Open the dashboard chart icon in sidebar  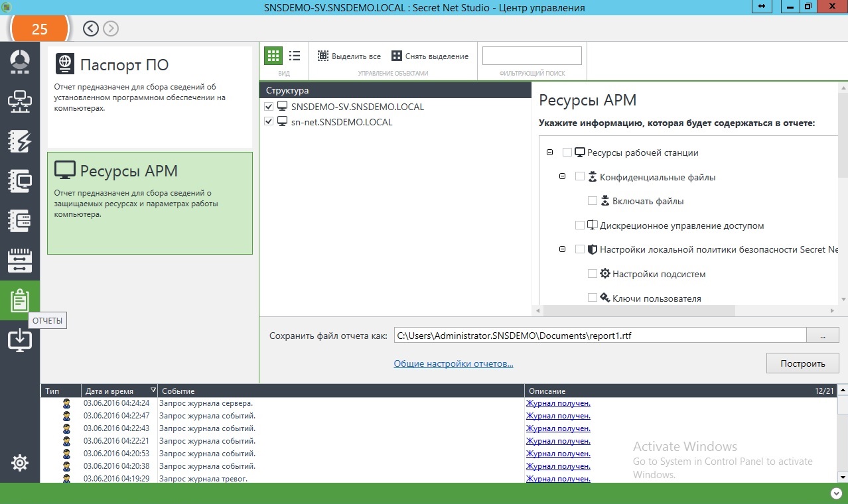[x=20, y=61]
